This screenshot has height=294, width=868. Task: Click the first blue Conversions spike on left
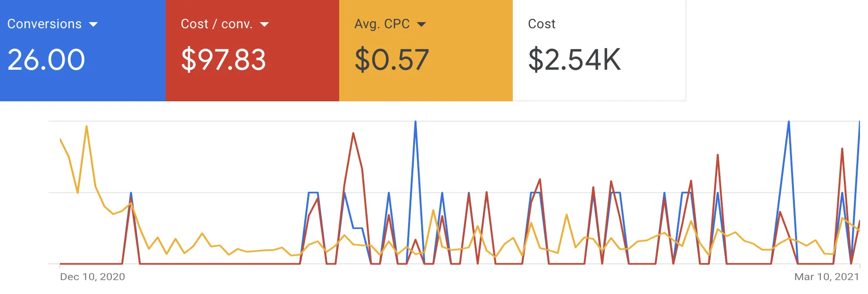point(131,193)
